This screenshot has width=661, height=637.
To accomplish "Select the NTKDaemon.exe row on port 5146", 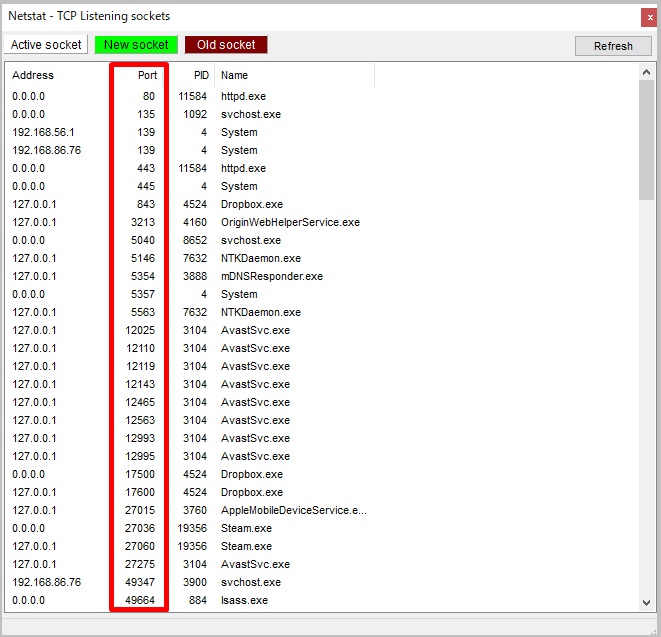I will pyautogui.click(x=190, y=258).
